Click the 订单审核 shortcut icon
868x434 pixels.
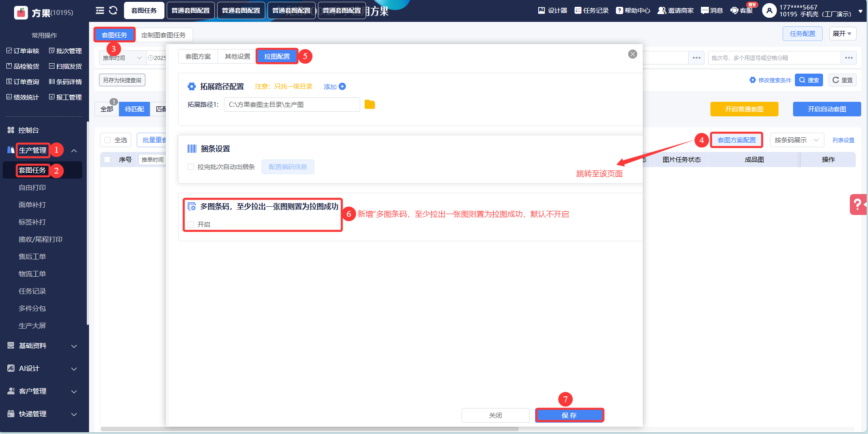(x=9, y=51)
